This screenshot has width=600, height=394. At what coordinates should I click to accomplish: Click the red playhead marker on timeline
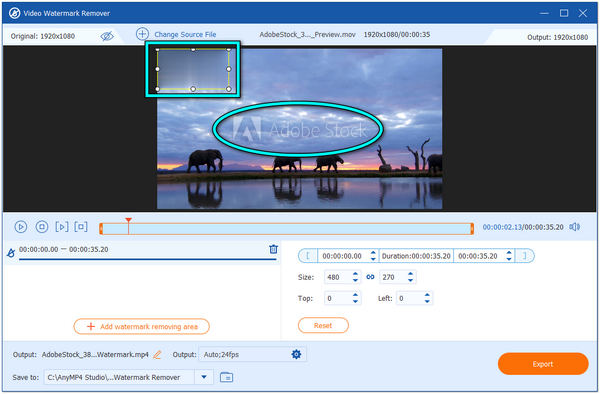point(129,220)
